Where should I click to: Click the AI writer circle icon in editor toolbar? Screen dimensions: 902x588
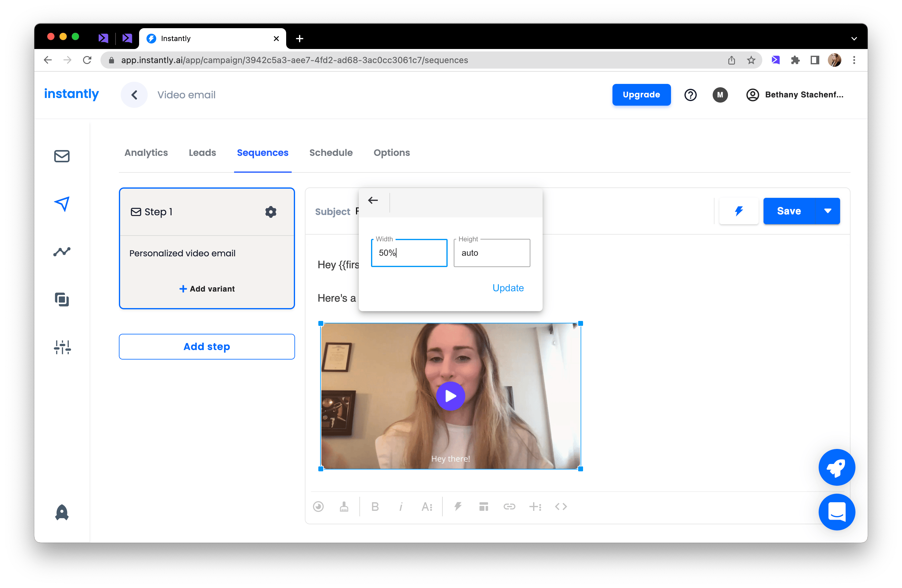tap(318, 507)
